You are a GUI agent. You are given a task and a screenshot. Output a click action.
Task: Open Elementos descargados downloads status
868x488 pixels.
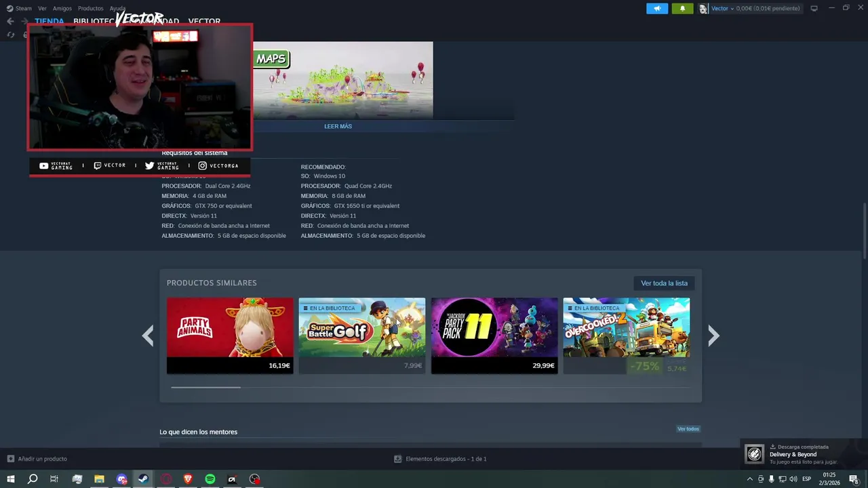point(440,459)
